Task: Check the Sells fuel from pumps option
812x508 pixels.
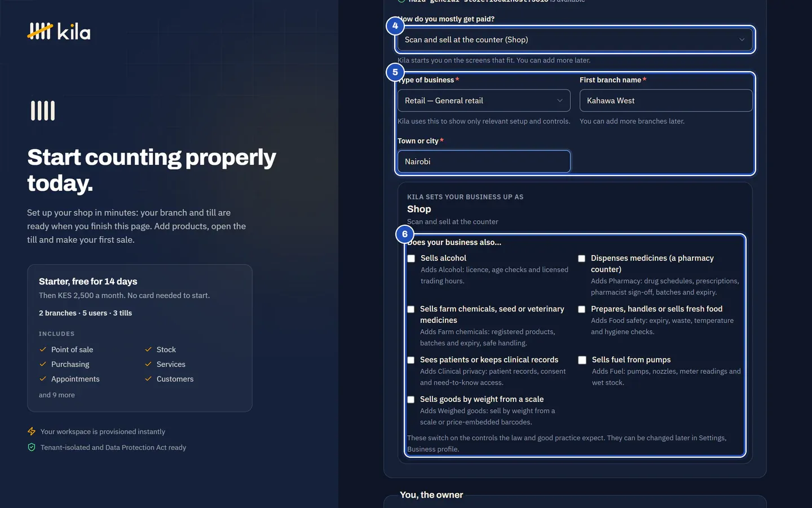Action: [x=582, y=360]
